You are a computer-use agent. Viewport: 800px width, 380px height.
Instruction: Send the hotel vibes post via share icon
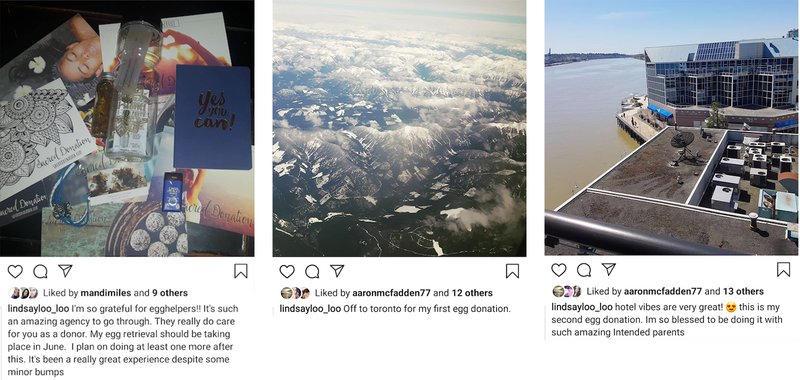pyautogui.click(x=609, y=269)
